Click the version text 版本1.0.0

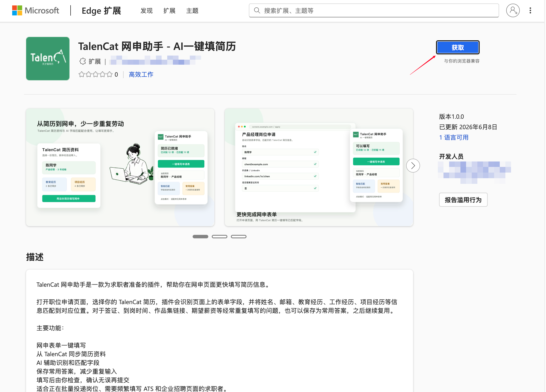(451, 117)
